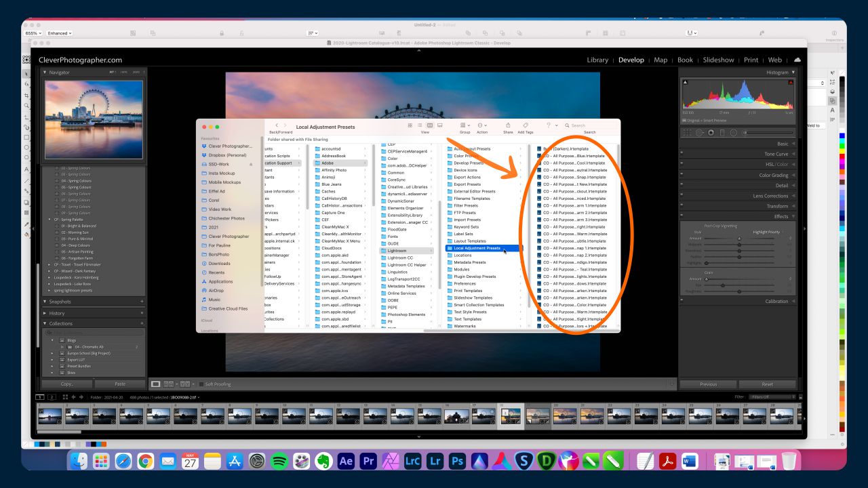
Task: Toggle the Detail panel switch
Action: point(682,185)
